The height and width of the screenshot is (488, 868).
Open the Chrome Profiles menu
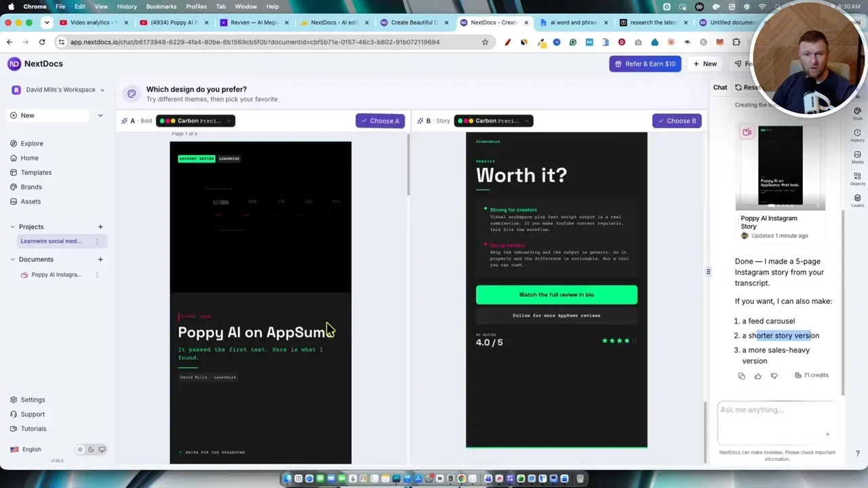(x=196, y=6)
